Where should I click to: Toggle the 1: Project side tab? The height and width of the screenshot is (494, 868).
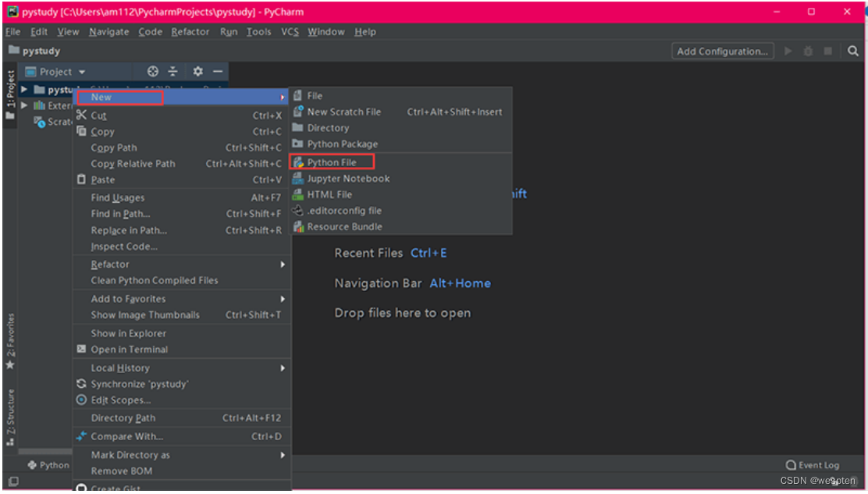tap(10, 95)
